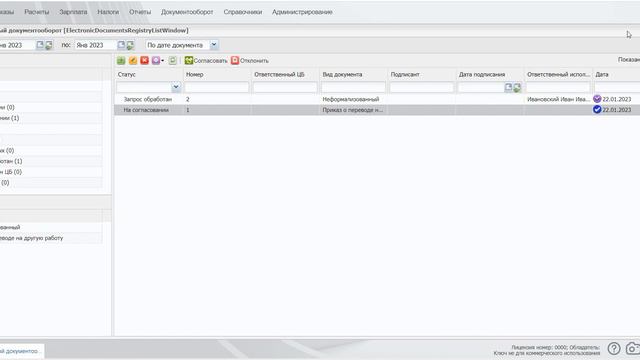Open the Зарплата menu
This screenshot has width=640, height=360.
click(x=73, y=12)
